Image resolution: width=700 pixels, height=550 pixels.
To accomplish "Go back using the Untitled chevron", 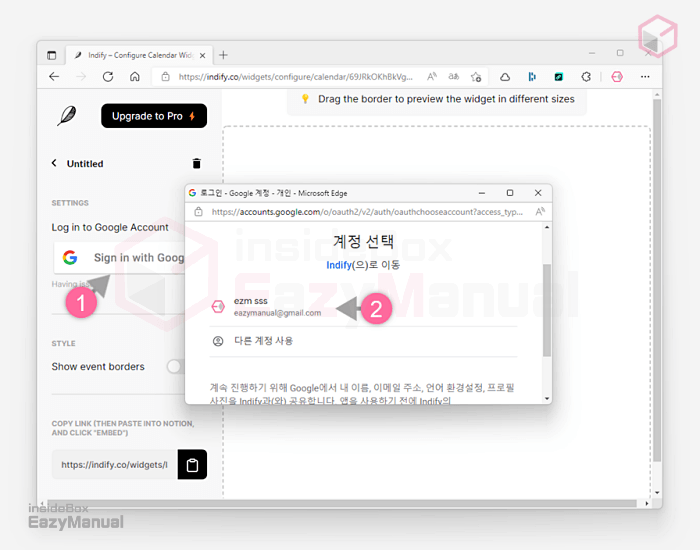I will (54, 163).
